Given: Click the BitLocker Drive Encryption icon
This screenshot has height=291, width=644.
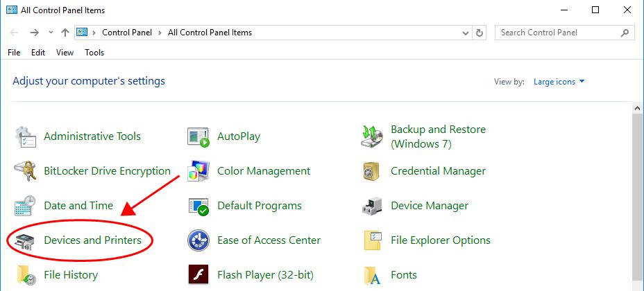Looking at the screenshot, I should 26,171.
